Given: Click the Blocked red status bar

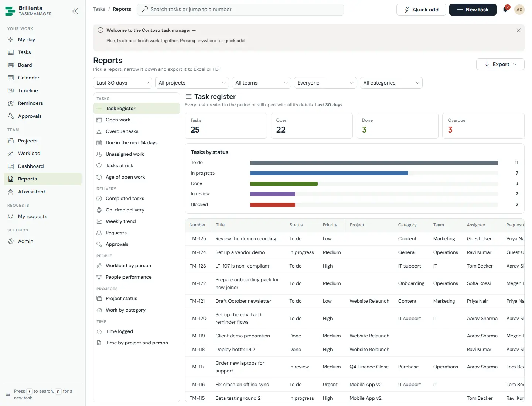Looking at the screenshot, I should tap(273, 205).
